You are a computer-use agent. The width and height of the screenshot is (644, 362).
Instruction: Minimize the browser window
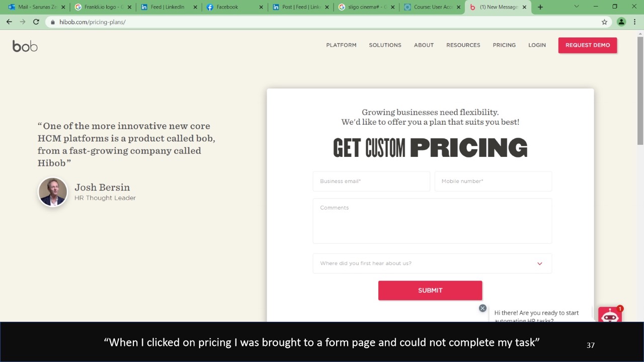click(x=596, y=7)
